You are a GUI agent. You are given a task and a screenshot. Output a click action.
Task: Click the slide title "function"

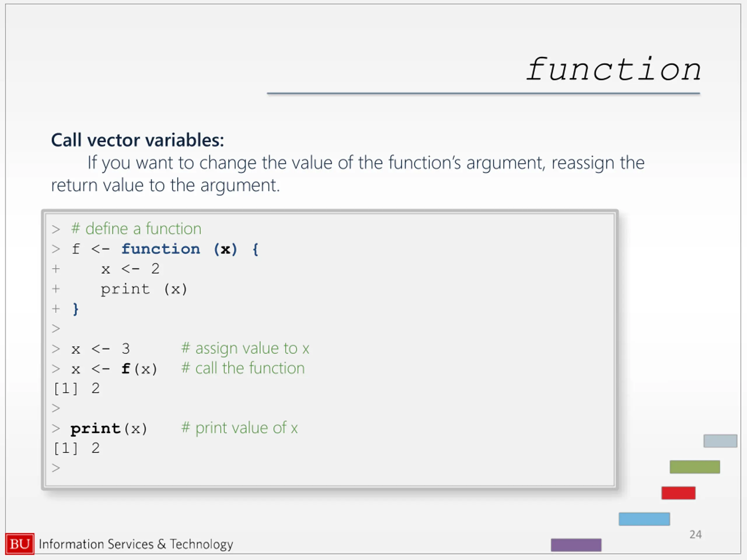pyautogui.click(x=613, y=70)
